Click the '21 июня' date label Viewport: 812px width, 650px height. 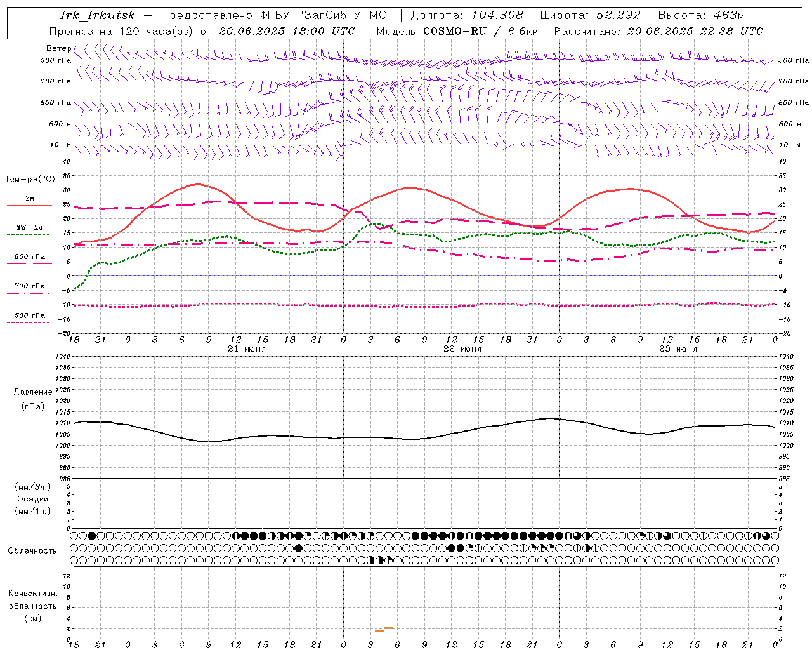pyautogui.click(x=247, y=349)
